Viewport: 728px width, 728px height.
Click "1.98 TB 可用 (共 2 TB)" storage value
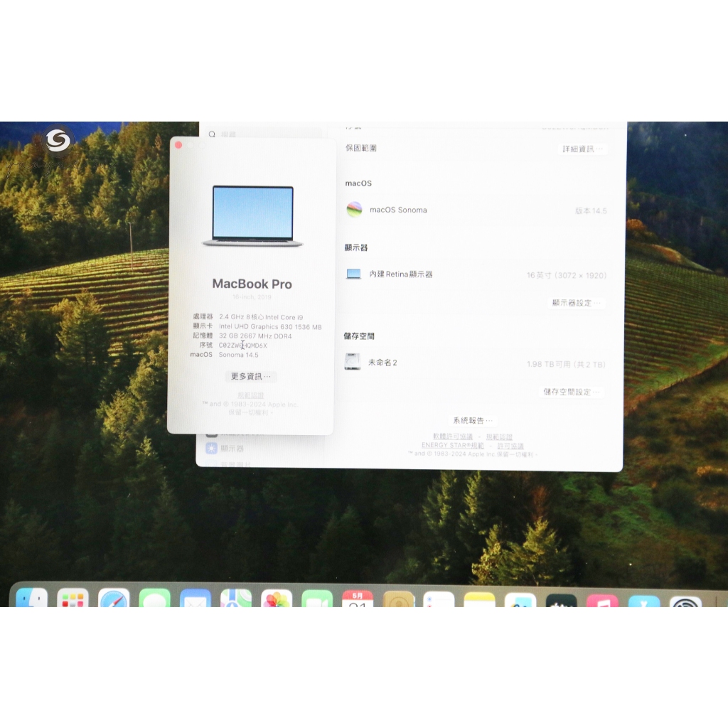pyautogui.click(x=567, y=365)
